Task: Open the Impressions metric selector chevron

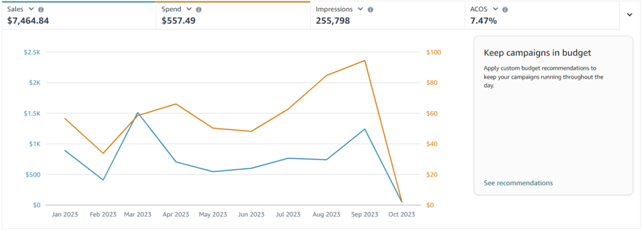Action: (x=360, y=9)
